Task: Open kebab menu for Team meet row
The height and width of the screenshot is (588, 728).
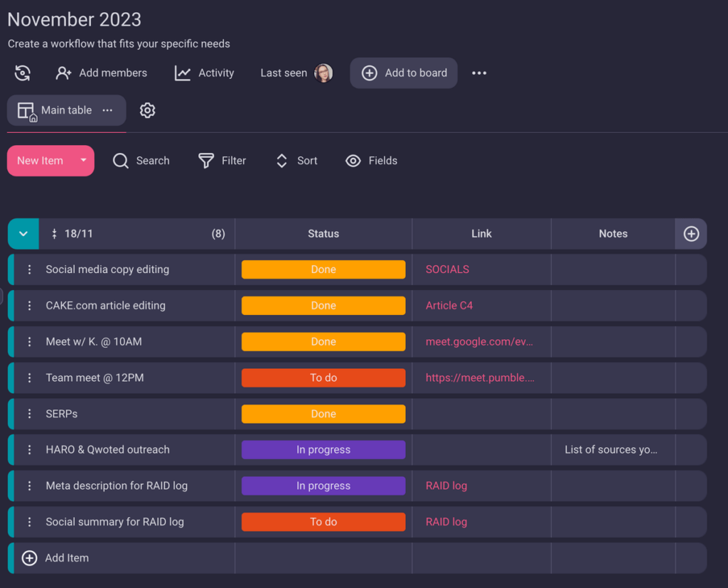Action: point(28,378)
